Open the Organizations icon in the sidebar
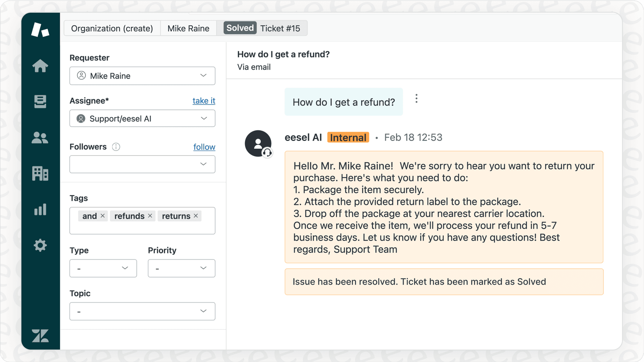This screenshot has height=362, width=644. click(40, 174)
